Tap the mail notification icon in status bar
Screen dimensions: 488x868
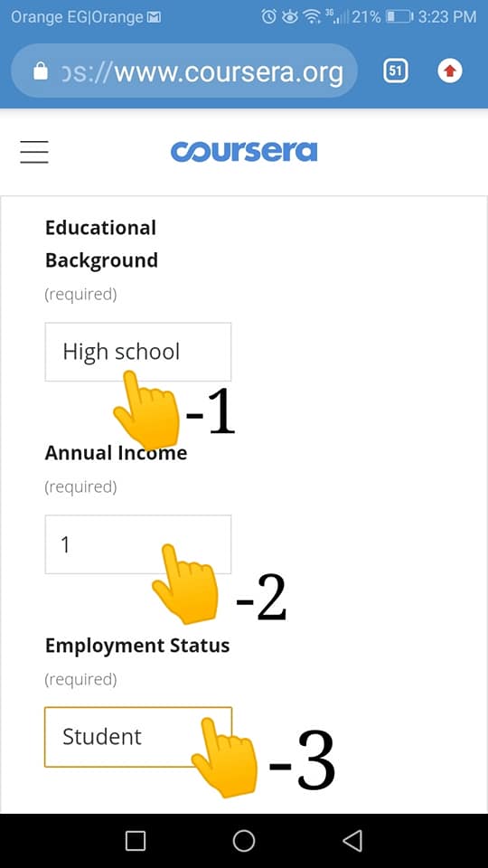pyautogui.click(x=154, y=17)
